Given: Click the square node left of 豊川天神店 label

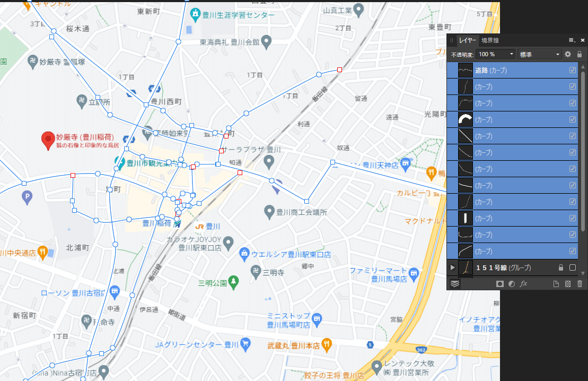Looking at the screenshot, I should point(332,162).
